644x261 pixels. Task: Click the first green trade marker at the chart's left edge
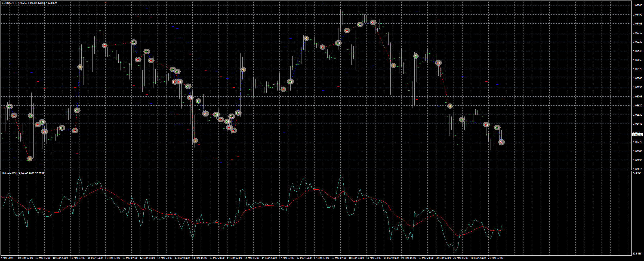(x=10, y=106)
